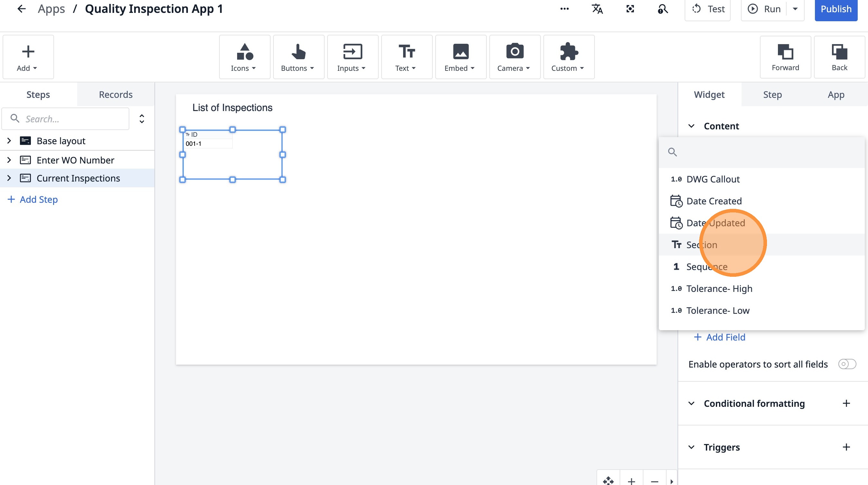Open the Icons widget menu

point(244,57)
